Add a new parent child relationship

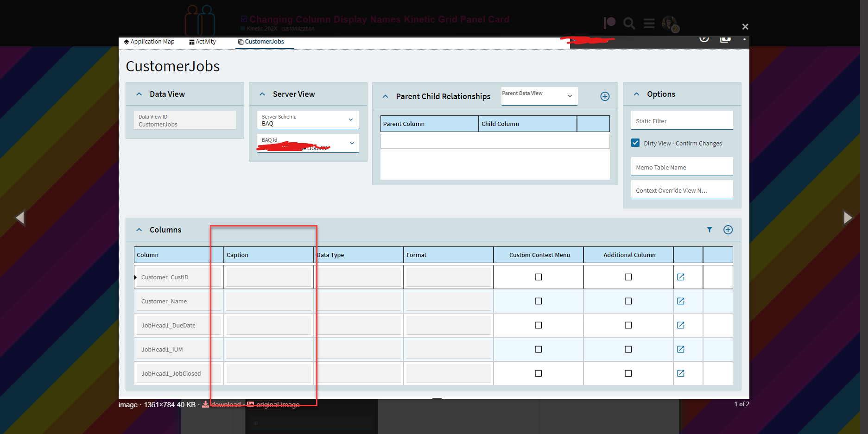pos(605,96)
